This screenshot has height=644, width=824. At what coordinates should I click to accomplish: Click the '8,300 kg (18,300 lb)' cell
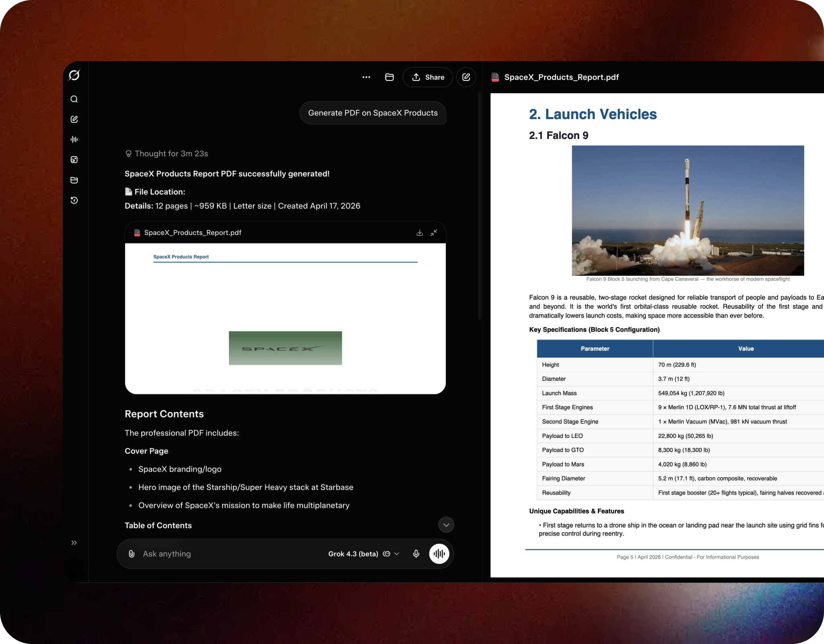pos(684,450)
